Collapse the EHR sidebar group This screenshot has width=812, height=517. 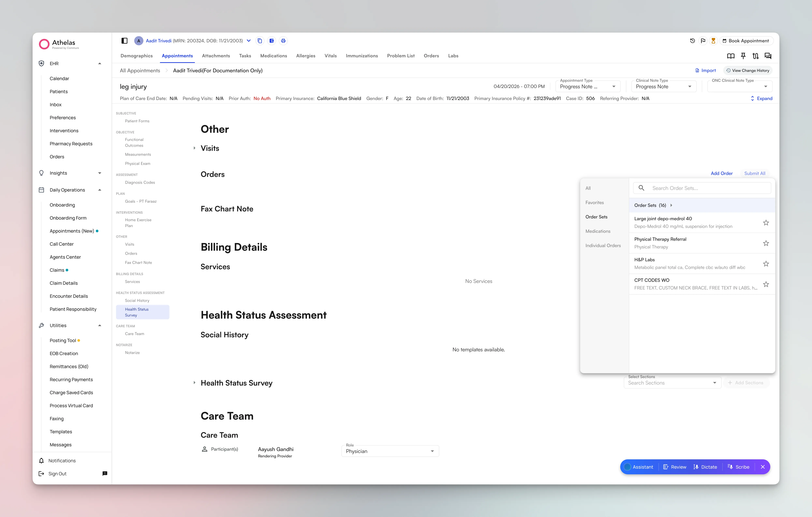pyautogui.click(x=100, y=63)
